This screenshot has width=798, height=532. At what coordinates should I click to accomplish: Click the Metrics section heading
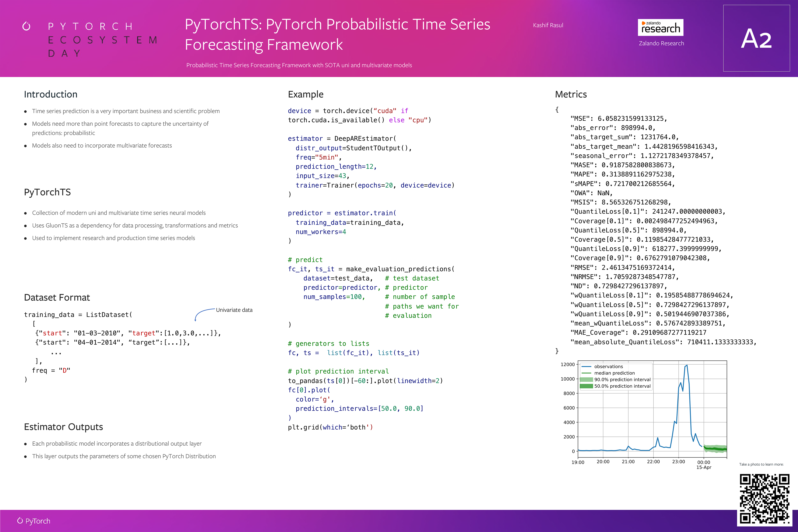571,94
